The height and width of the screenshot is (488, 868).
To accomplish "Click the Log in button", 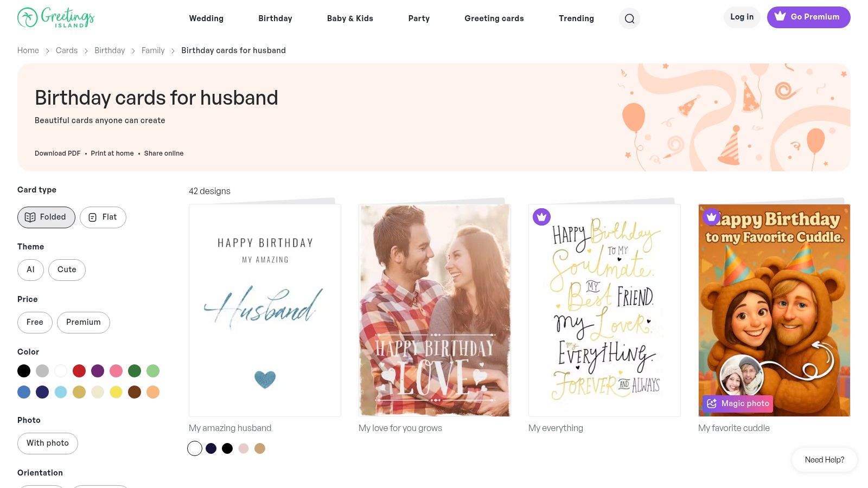I will 742,17.
